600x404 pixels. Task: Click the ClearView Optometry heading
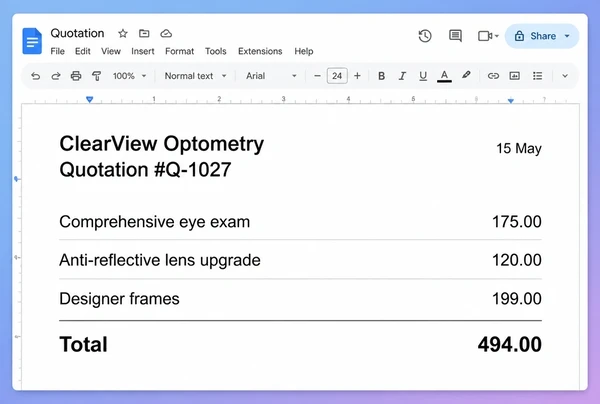coord(161,144)
